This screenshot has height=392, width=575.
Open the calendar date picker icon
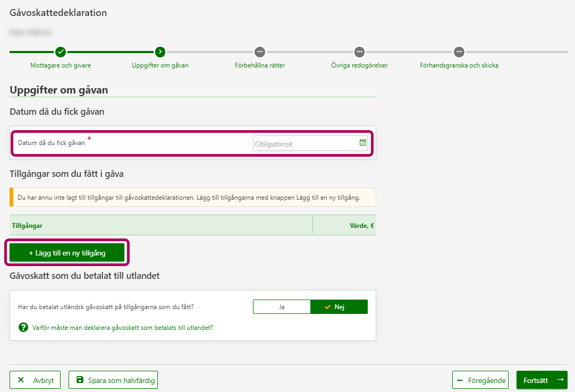(362, 143)
